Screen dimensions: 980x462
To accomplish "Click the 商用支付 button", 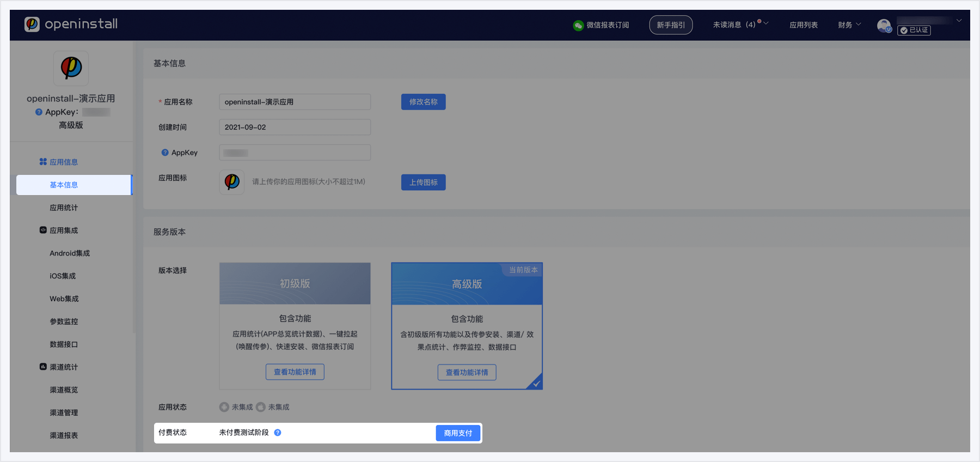I will point(458,433).
